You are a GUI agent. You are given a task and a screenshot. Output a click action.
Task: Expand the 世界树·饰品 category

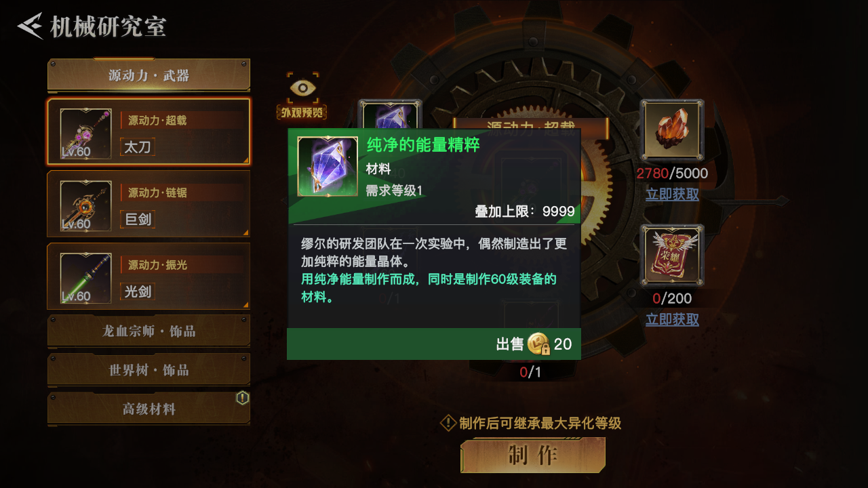coord(149,369)
